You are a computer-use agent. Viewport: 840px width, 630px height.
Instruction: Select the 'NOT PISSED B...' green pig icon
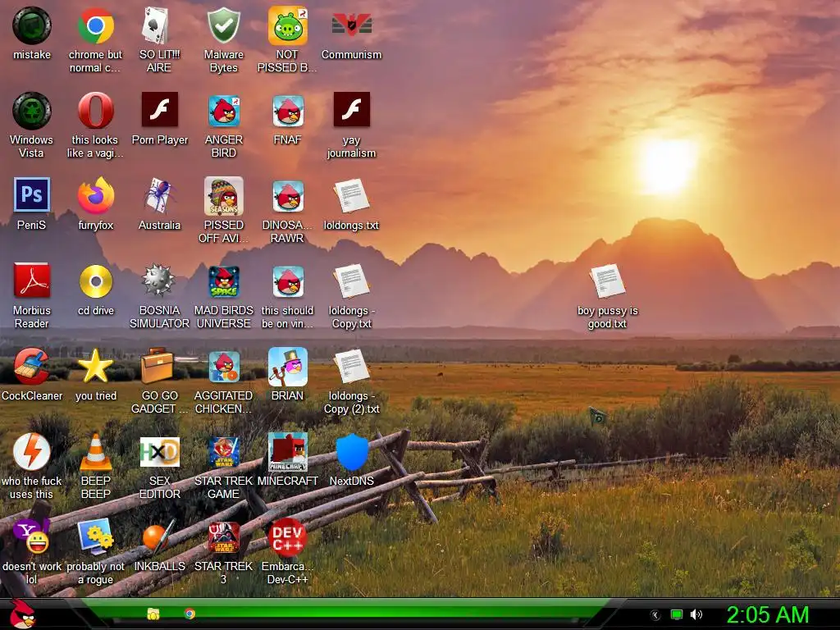pos(288,25)
